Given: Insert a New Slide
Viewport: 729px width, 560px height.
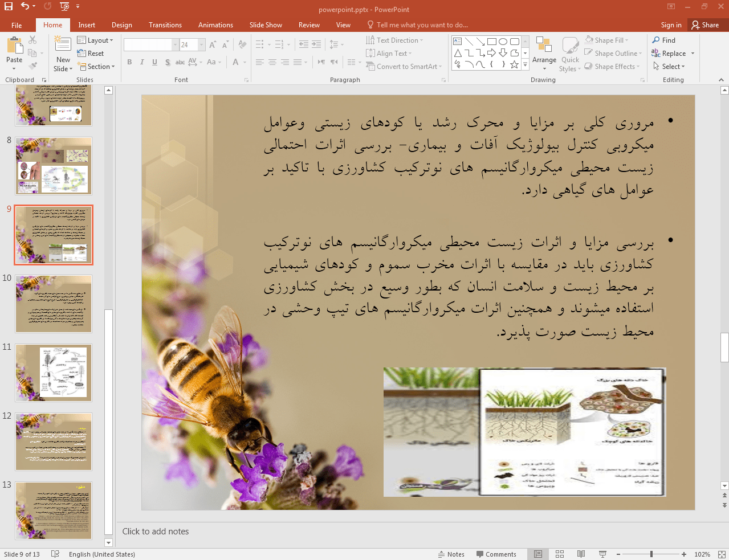Looking at the screenshot, I should (63, 54).
